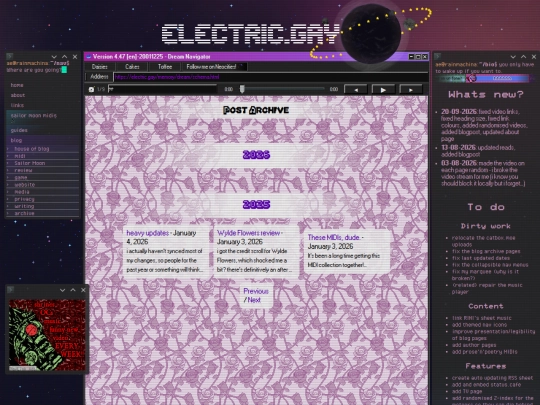This screenshot has width=540, height=405.
Task: Open the blog menu item
Action: coord(16,140)
